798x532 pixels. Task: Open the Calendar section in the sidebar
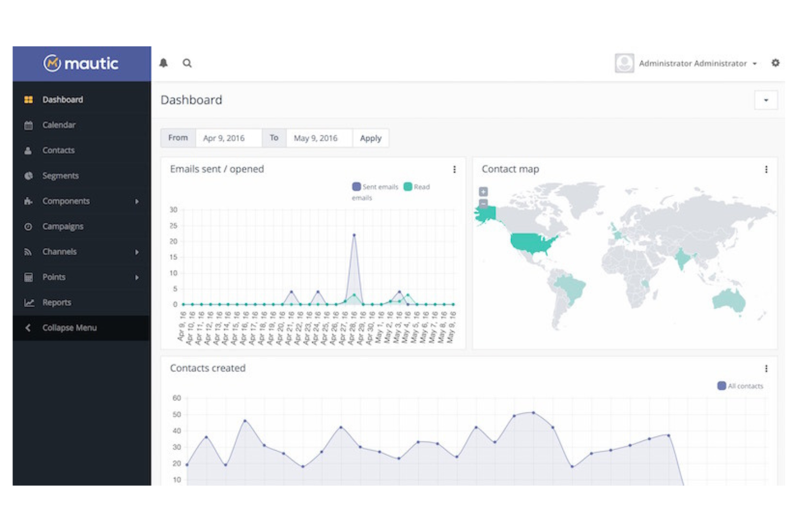[59, 125]
